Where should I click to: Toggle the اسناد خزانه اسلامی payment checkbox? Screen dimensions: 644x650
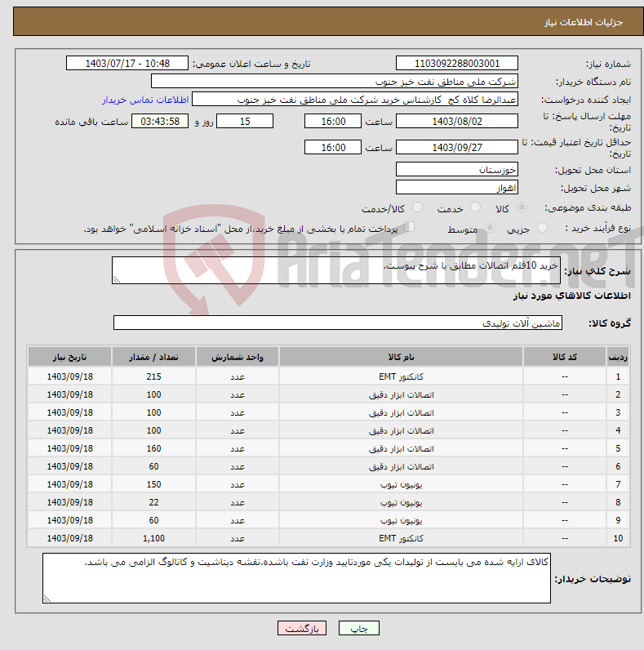tap(410, 227)
